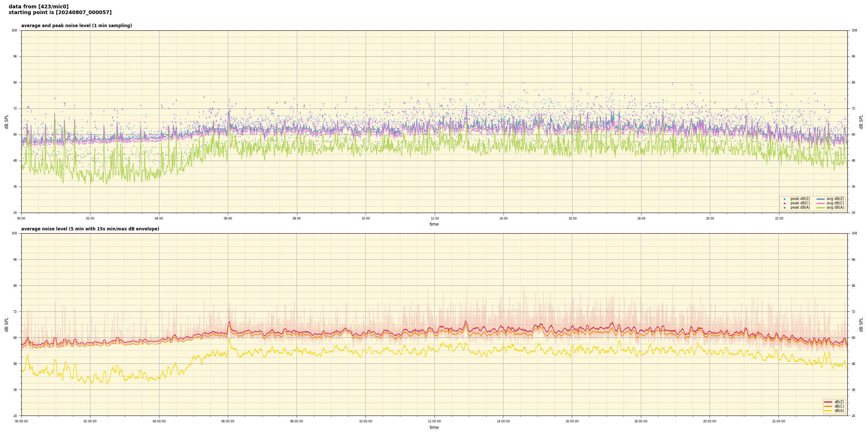Click the 22:00 tick label on top chart
The width and height of the screenshot is (868, 434).
pyautogui.click(x=779, y=218)
